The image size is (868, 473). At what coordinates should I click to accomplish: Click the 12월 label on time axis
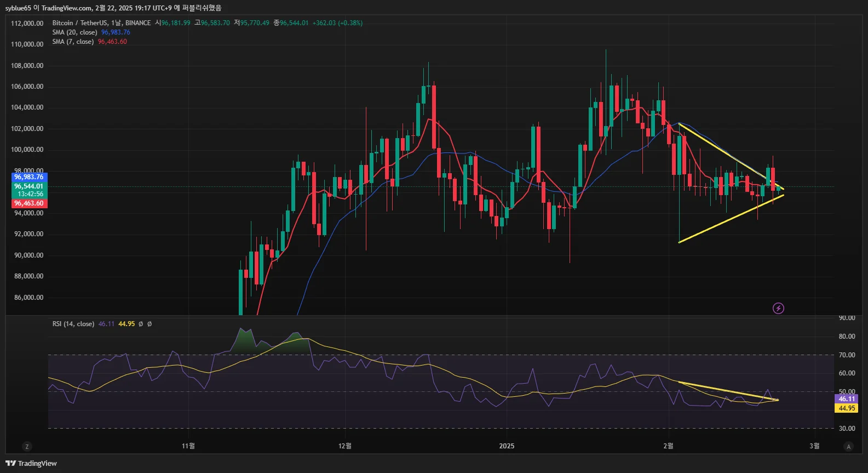(345, 446)
